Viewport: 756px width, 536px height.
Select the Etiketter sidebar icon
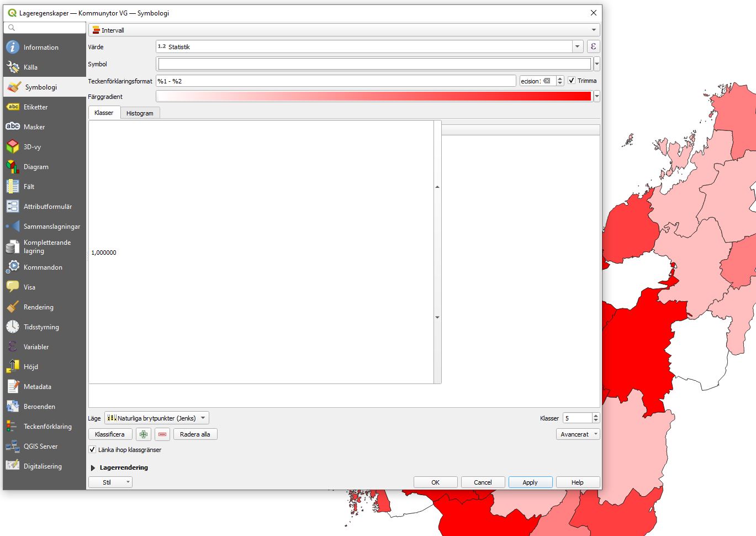coord(12,107)
